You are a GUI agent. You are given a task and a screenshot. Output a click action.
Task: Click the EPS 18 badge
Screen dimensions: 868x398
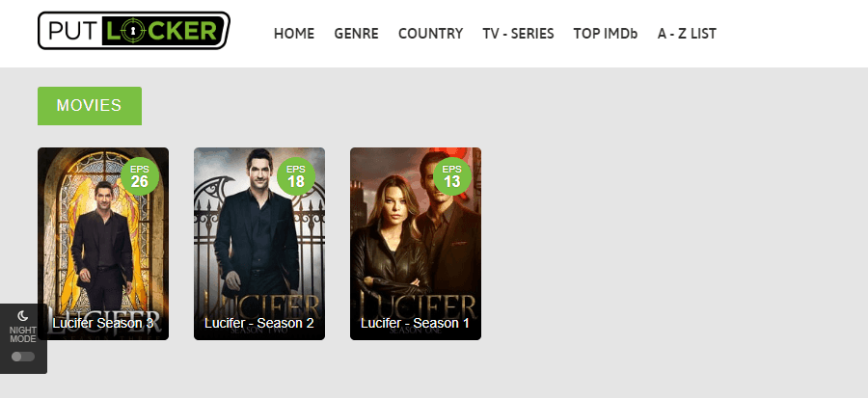click(296, 176)
